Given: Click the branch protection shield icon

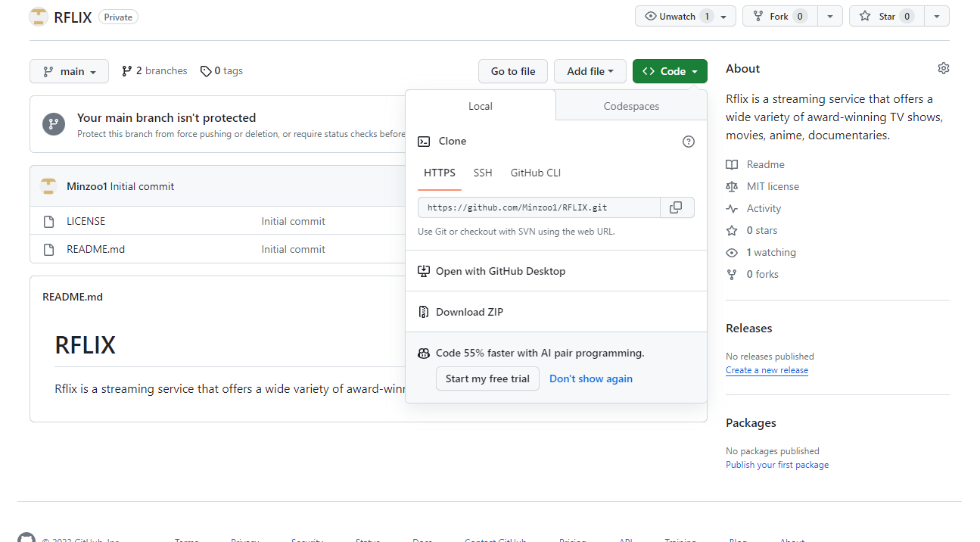Looking at the screenshot, I should [53, 124].
